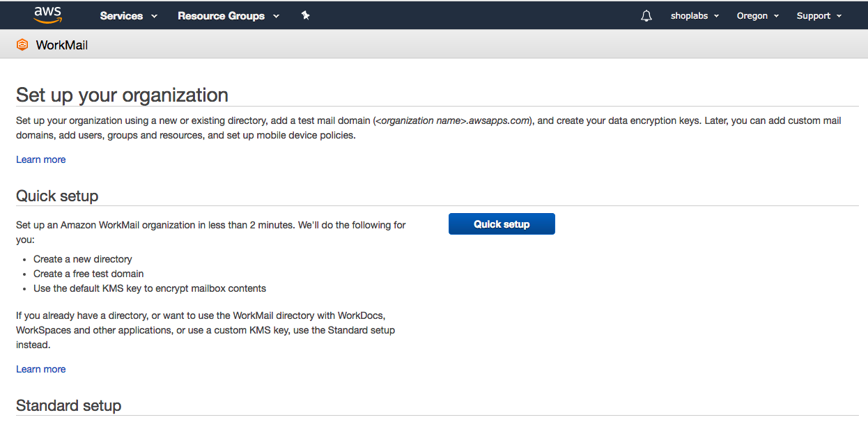The width and height of the screenshot is (868, 422).
Task: Click the 'Quick setup' section heading
Action: pos(57,196)
